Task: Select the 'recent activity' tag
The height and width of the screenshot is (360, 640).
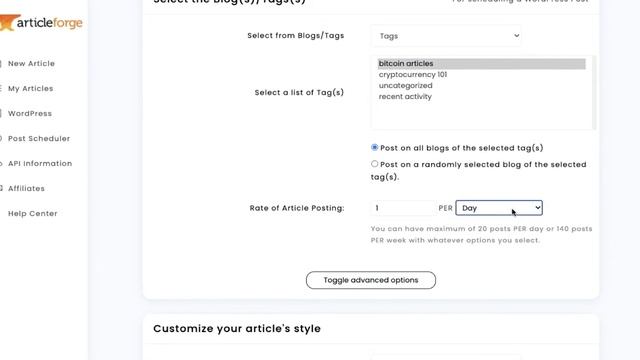Action: (482, 97)
